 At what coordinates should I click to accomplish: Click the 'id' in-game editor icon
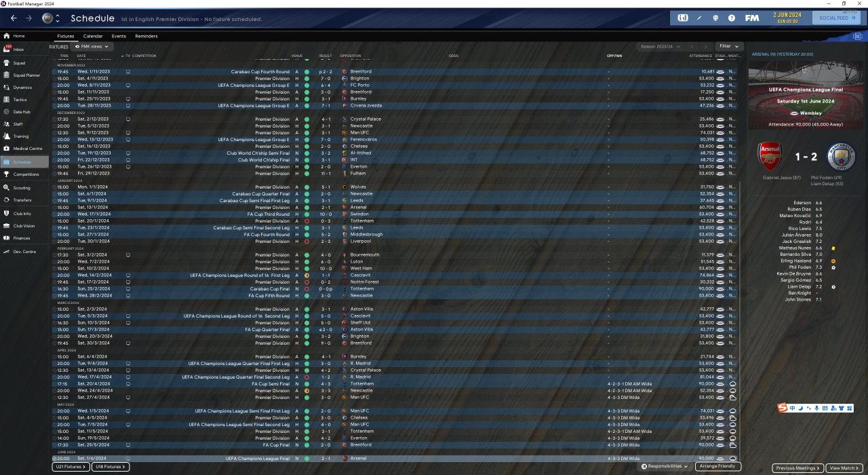click(x=682, y=18)
